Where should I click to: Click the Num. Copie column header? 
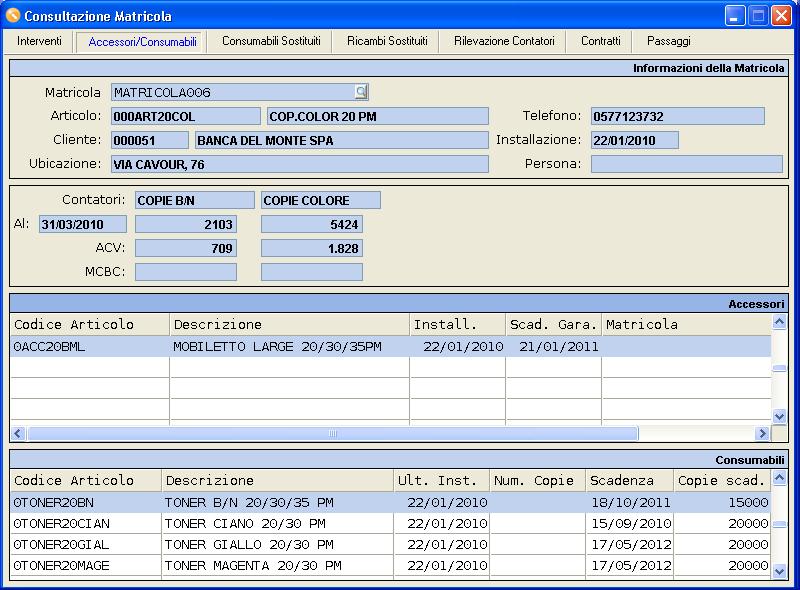pyautogui.click(x=538, y=481)
